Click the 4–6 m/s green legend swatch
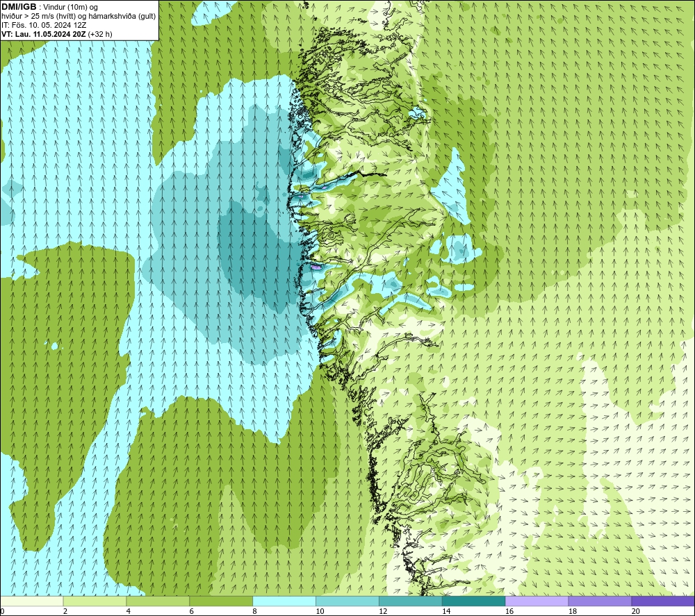The image size is (695, 616). pyautogui.click(x=158, y=601)
